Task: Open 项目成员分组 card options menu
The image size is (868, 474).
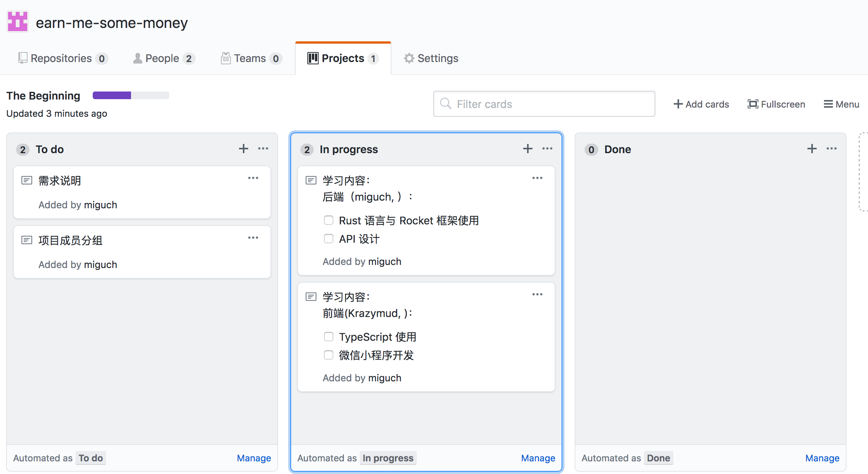Action: pyautogui.click(x=253, y=238)
